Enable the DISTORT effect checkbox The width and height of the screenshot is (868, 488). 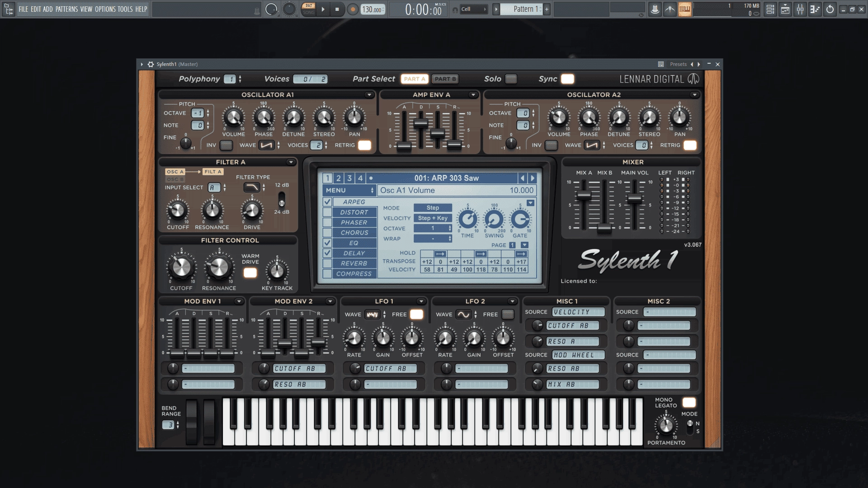point(327,212)
